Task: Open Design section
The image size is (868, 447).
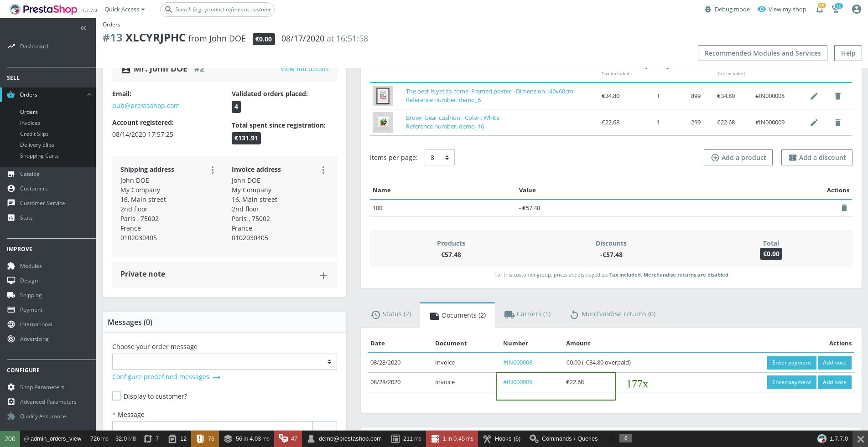Action: tap(29, 281)
